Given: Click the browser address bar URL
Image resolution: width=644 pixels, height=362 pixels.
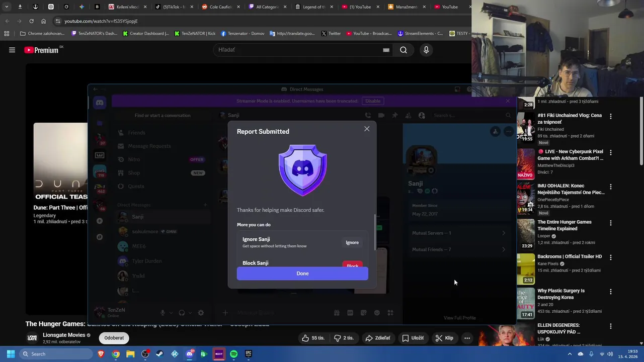Looking at the screenshot, I should click(x=101, y=21).
